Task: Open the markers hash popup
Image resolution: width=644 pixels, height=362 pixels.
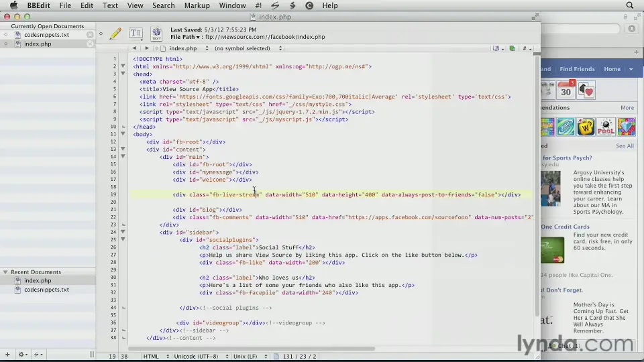Action: (x=527, y=48)
